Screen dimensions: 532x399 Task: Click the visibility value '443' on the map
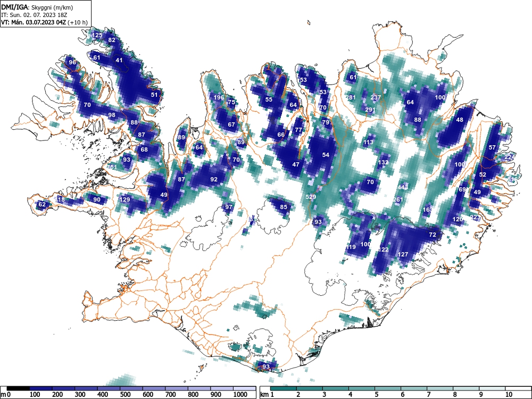[x=403, y=187]
